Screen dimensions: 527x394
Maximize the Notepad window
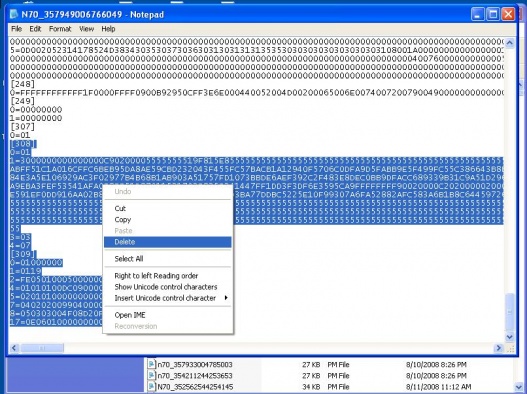[493, 14]
